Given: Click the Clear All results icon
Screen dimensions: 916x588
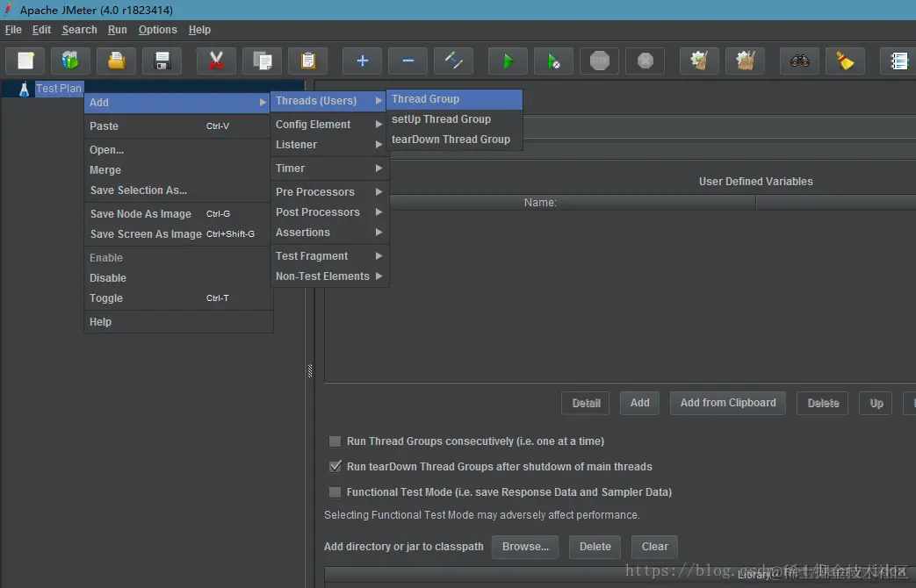Looking at the screenshot, I should pyautogui.click(x=745, y=61).
